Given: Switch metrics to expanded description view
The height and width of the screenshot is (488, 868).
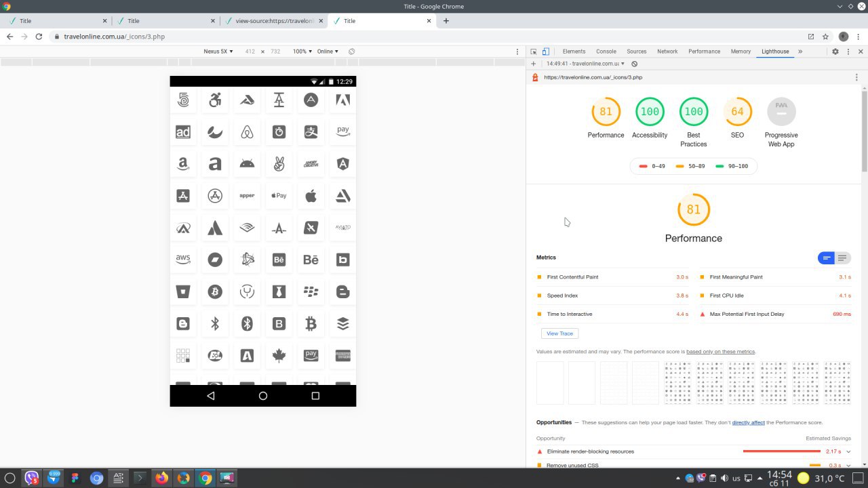Looking at the screenshot, I should coord(842,258).
